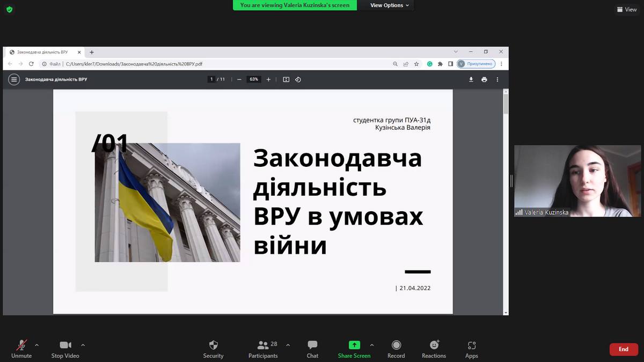Toggle the PDF sidebar menu button
Image resolution: width=644 pixels, height=362 pixels.
(14, 79)
